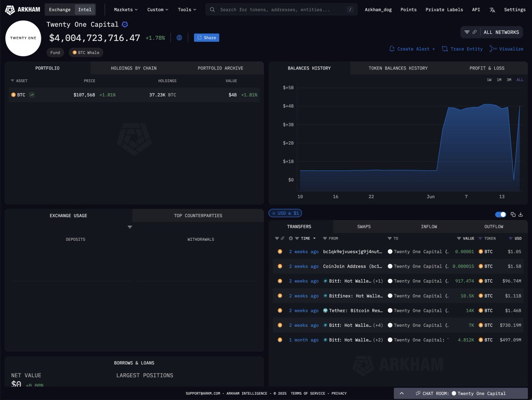532x400 pixels.
Task: Click the Tether icon in the 14K transfer row
Action: pos(325,310)
